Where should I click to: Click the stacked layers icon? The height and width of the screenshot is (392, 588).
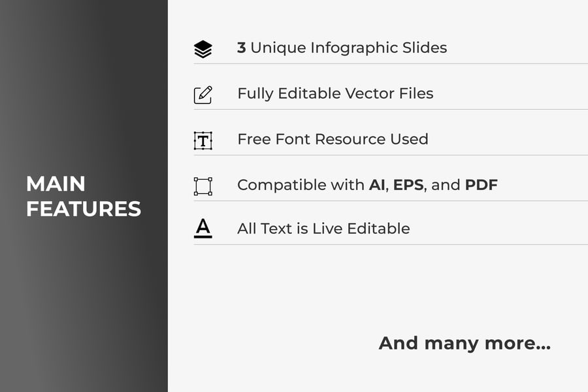coord(203,49)
